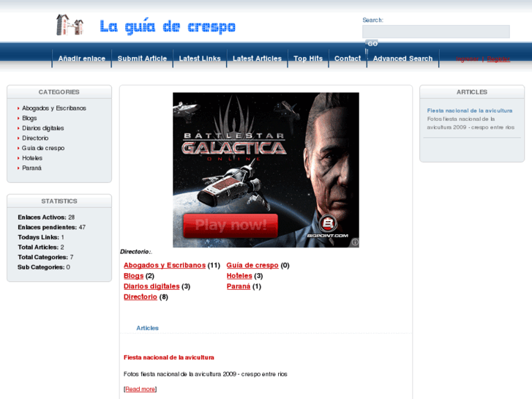Click the Enlaces Activos: 28 statistic
532x399 pixels.
[46, 217]
